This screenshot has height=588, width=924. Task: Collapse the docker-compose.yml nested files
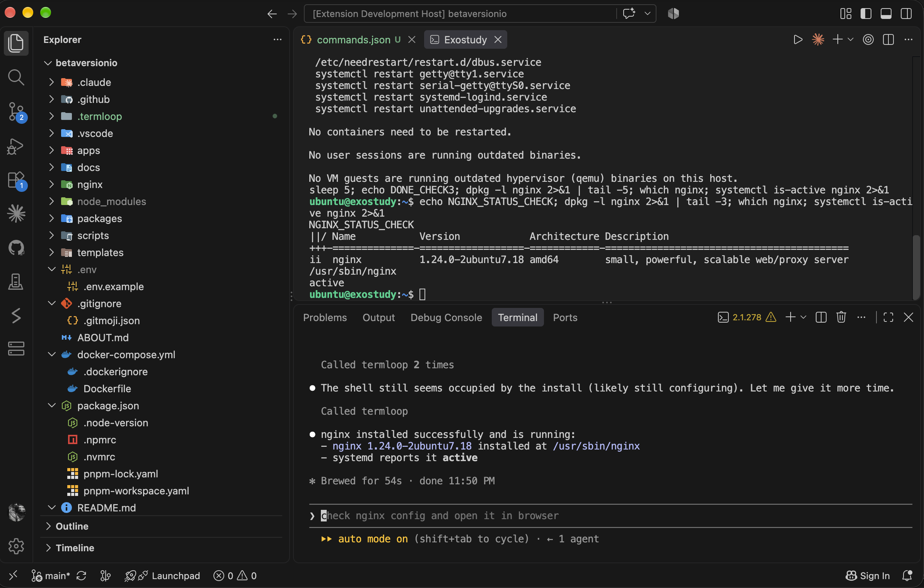pyautogui.click(x=52, y=354)
